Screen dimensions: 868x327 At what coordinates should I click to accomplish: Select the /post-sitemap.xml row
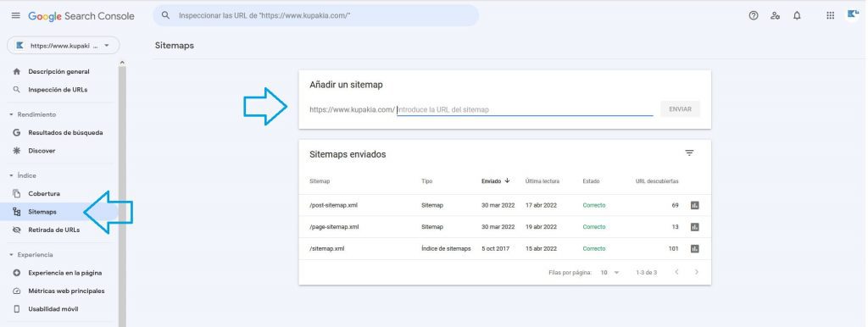(x=505, y=205)
